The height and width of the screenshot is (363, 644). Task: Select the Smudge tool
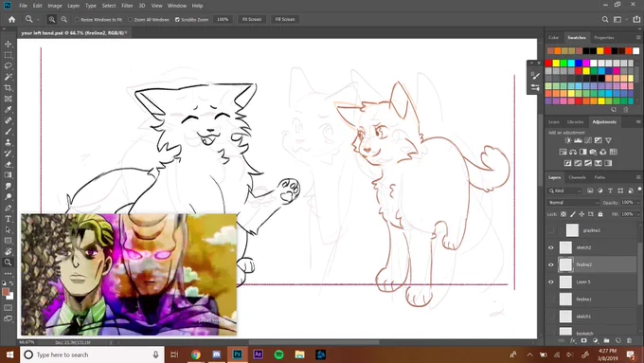[8, 186]
